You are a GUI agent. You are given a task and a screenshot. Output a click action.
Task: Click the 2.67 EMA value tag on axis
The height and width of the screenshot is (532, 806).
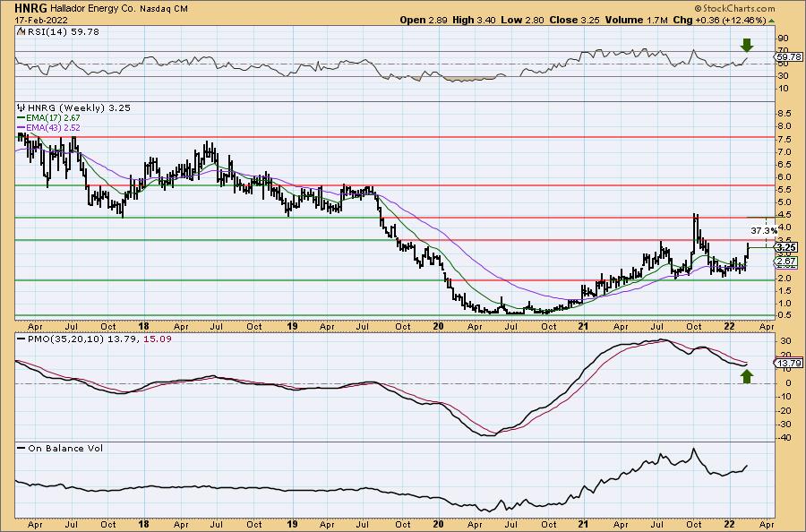[788, 262]
